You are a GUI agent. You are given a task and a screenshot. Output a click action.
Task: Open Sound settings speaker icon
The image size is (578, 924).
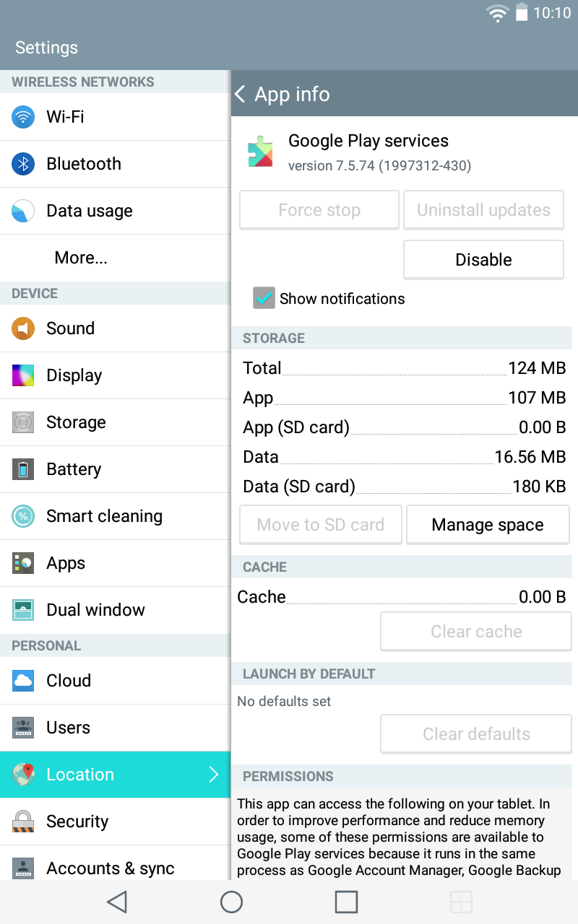point(23,328)
